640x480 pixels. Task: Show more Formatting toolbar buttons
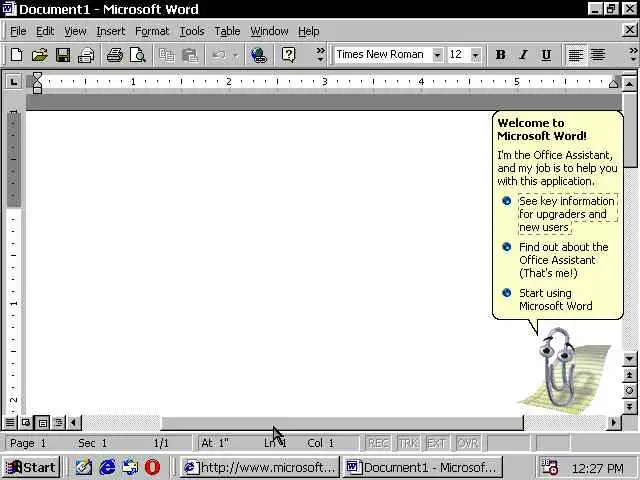coord(633,55)
